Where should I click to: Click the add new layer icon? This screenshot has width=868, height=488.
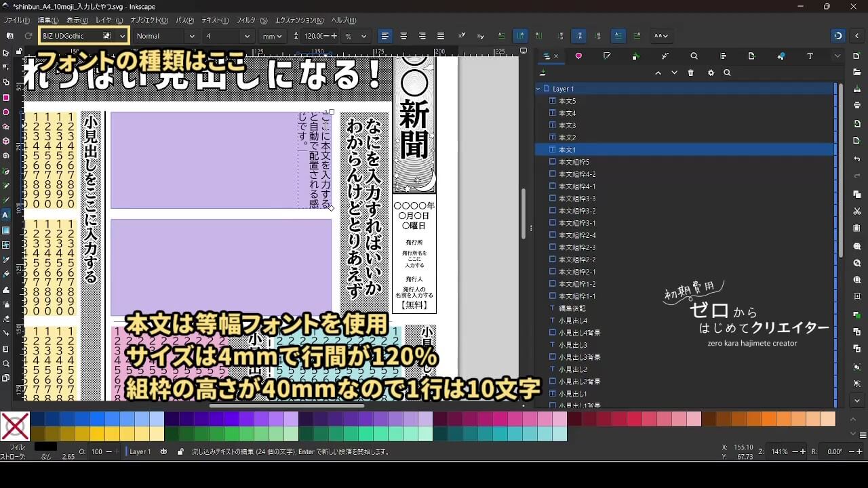pyautogui.click(x=542, y=73)
